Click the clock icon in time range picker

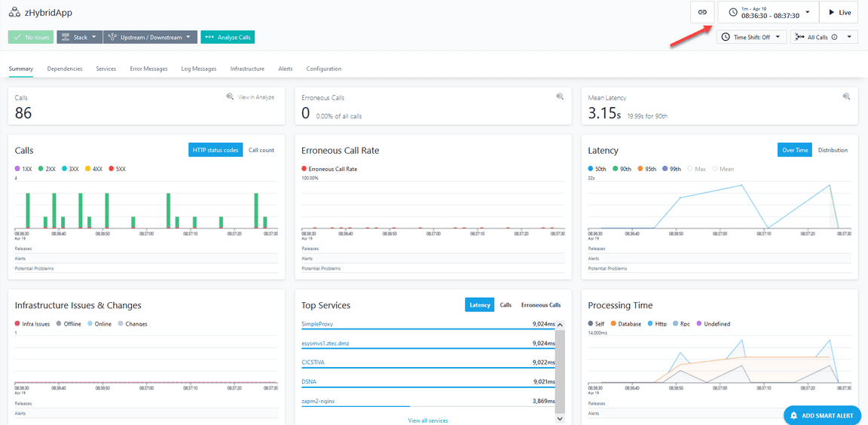tap(733, 12)
